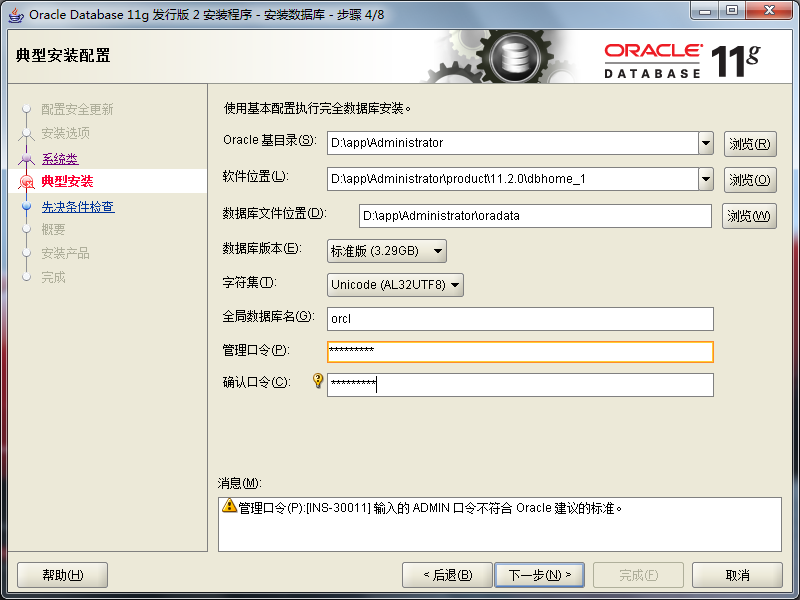The image size is (800, 600).
Task: Open the 字符集 Unicode AL32UTF8 dropdown
Action: (x=395, y=285)
